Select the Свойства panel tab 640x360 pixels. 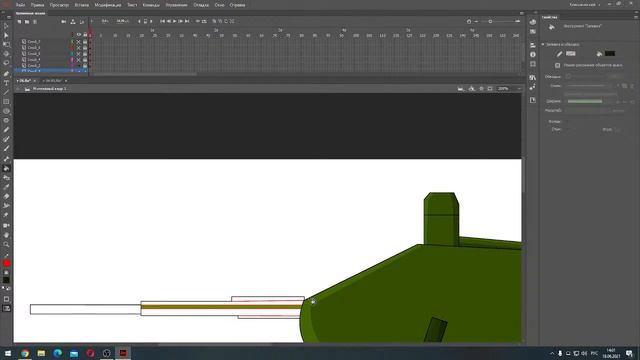coord(549,17)
